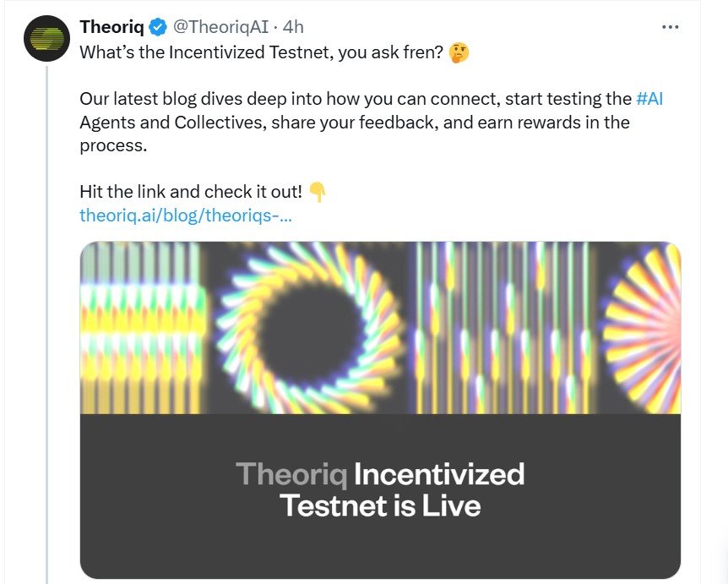Click the leftmost striped pattern in the card image
This screenshot has width=728, height=584.
(x=143, y=328)
